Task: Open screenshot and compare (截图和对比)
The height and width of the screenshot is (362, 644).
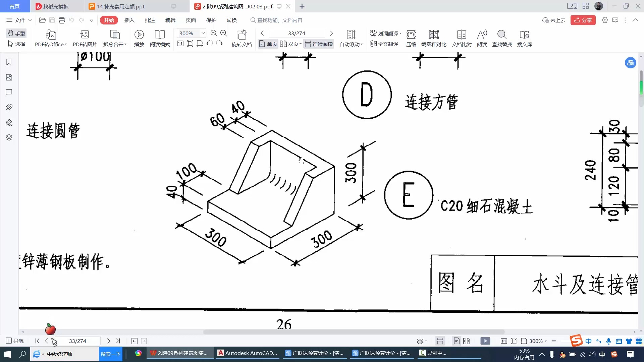Action: tap(434, 38)
